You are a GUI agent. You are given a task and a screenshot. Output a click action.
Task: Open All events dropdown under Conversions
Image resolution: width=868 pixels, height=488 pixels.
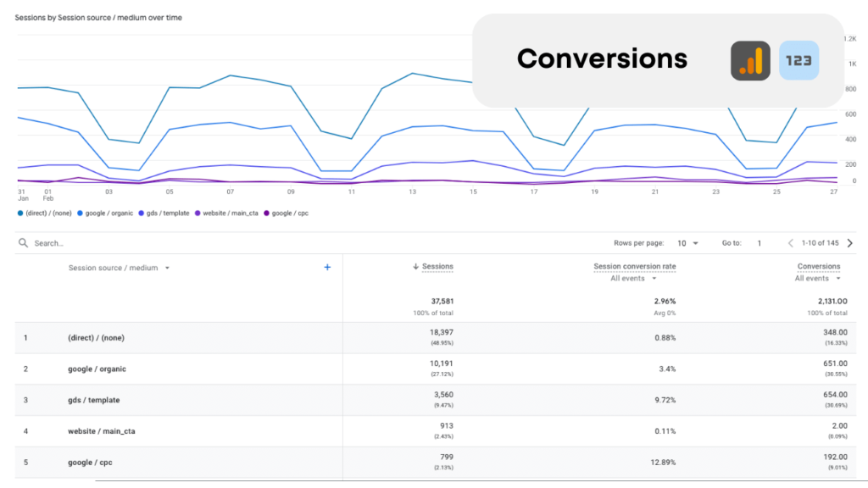818,278
